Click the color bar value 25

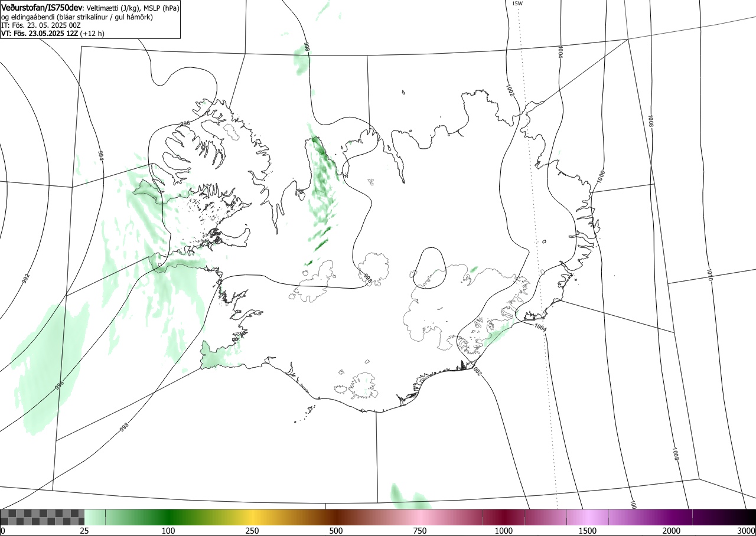(84, 531)
